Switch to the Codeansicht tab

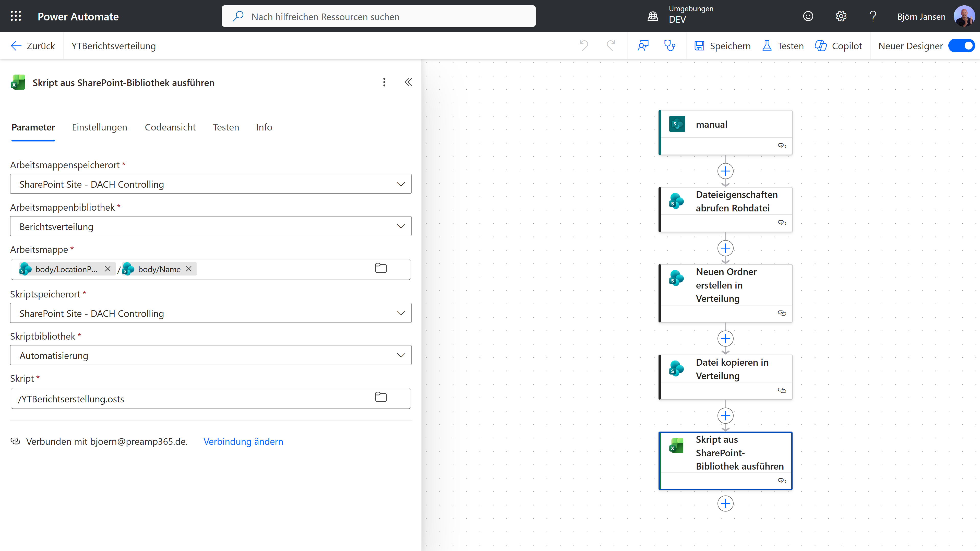(x=170, y=127)
